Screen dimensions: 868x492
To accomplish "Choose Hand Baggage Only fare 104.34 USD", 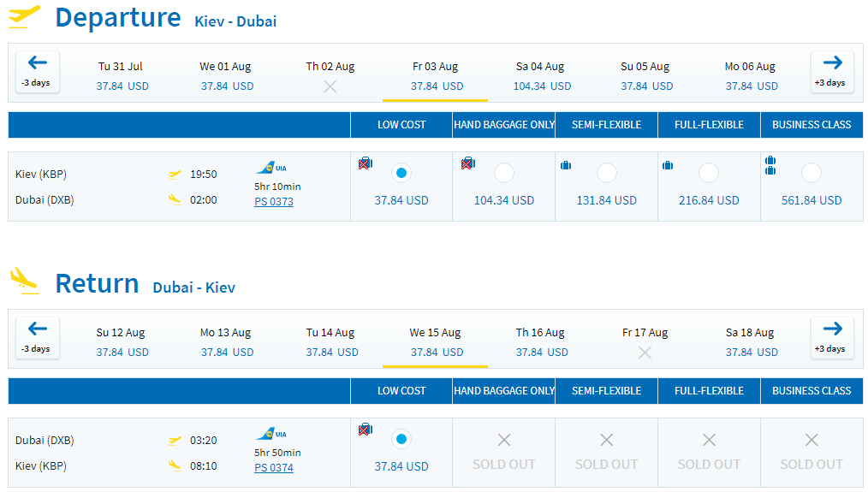I will (x=503, y=173).
